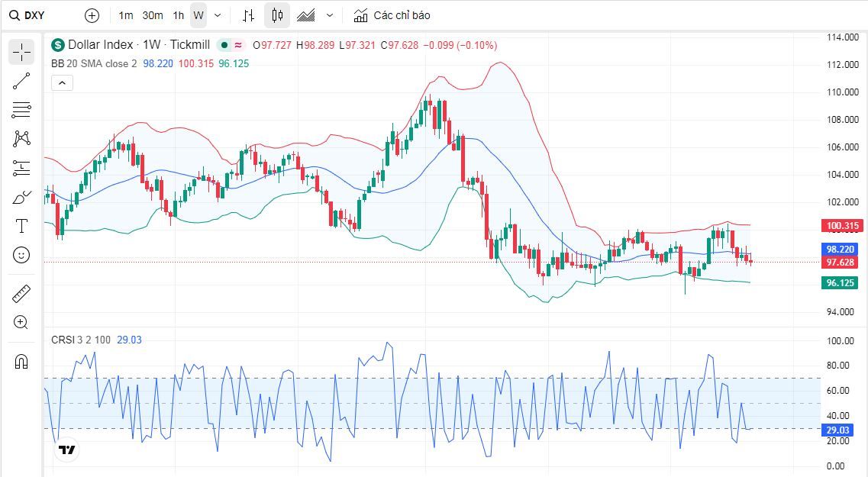Viewport: 868px width, 477px height.
Task: Select the ruler measure tool
Action: [21, 294]
